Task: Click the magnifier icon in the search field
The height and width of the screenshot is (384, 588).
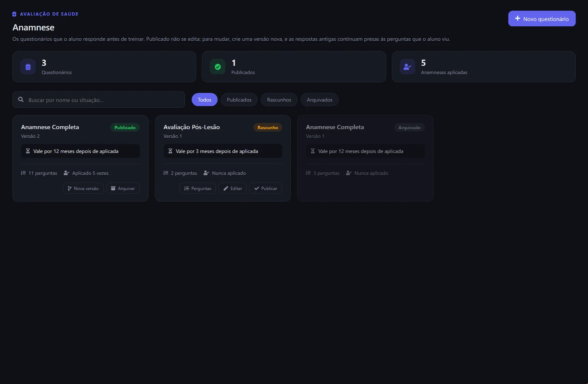Action: pyautogui.click(x=21, y=99)
